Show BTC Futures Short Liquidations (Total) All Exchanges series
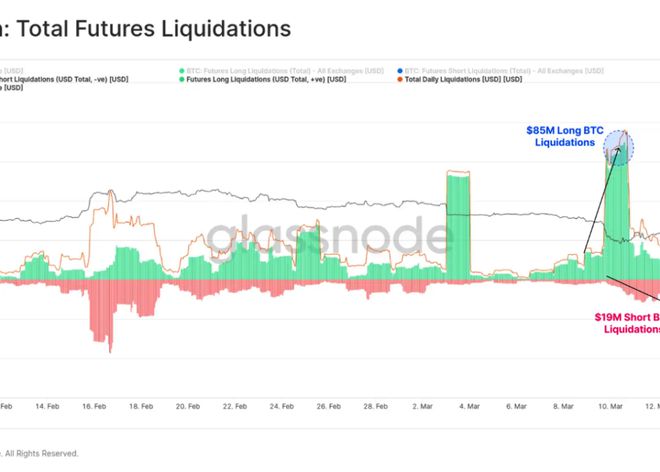 tap(500, 70)
